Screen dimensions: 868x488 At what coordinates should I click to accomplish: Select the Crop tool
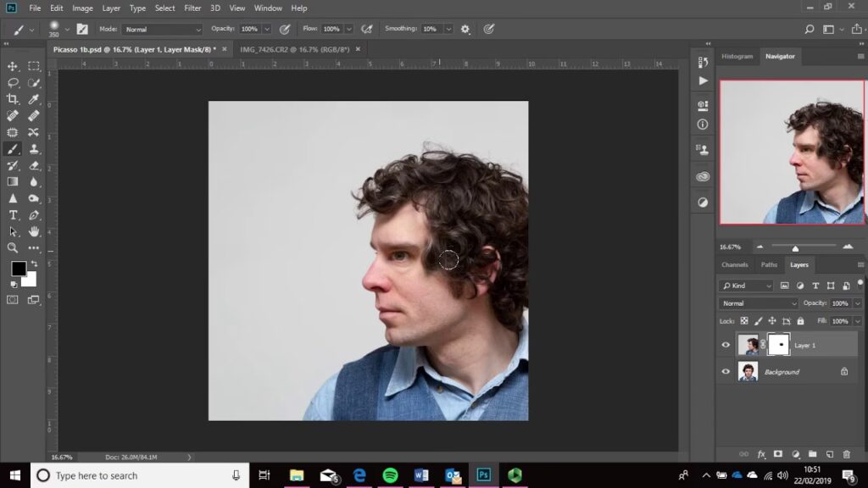(x=13, y=99)
